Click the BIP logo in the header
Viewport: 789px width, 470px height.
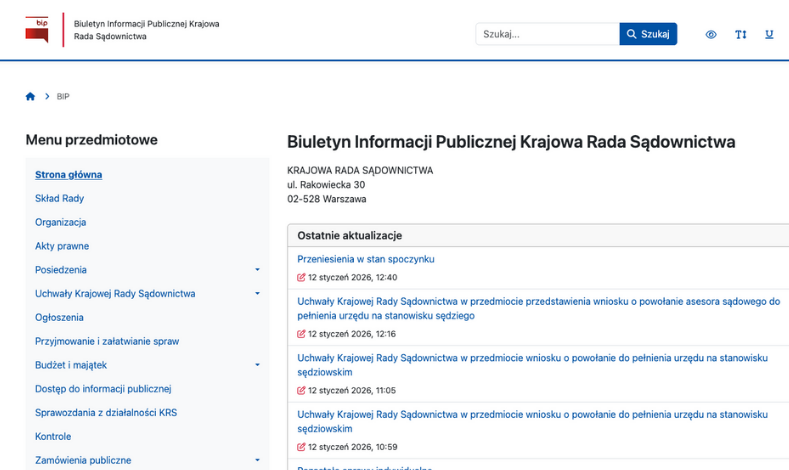point(37,30)
